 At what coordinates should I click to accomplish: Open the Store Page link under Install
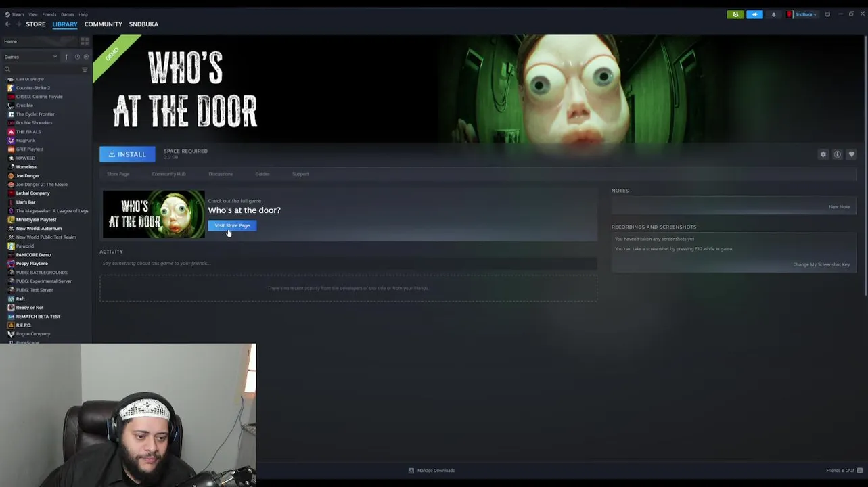pyautogui.click(x=118, y=175)
